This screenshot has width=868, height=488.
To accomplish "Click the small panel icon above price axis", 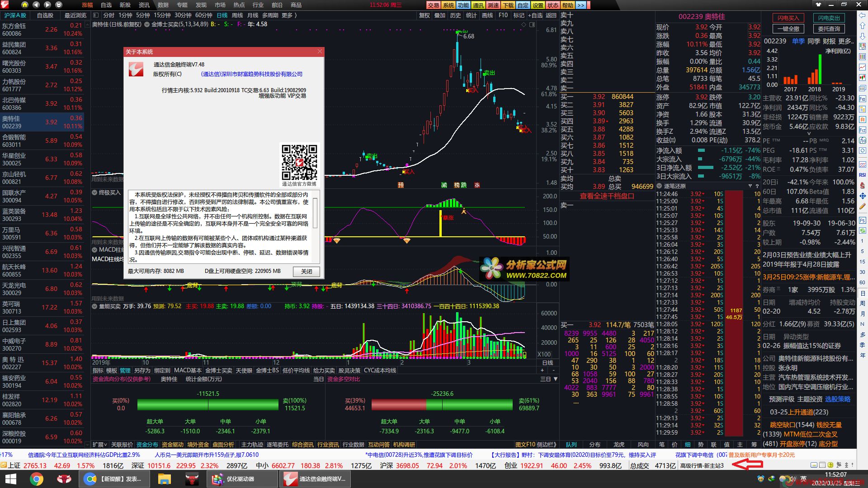I will 532,24.
